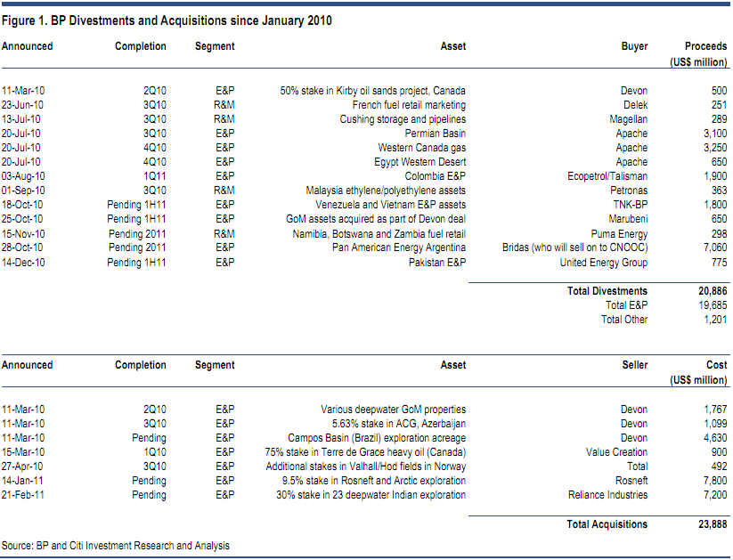
Task: Select 'GoM assets acquired as part of Devon deal'
Action: click(x=376, y=219)
